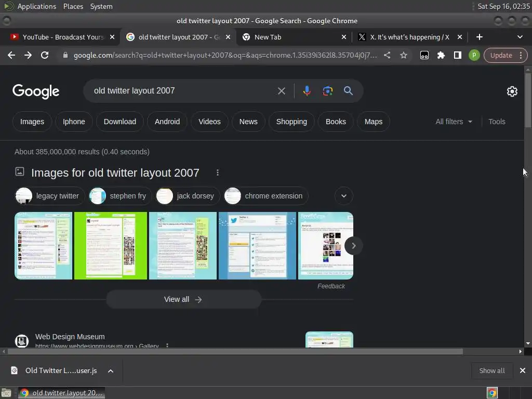Open the Places menu
This screenshot has height=399, width=532.
tap(73, 6)
